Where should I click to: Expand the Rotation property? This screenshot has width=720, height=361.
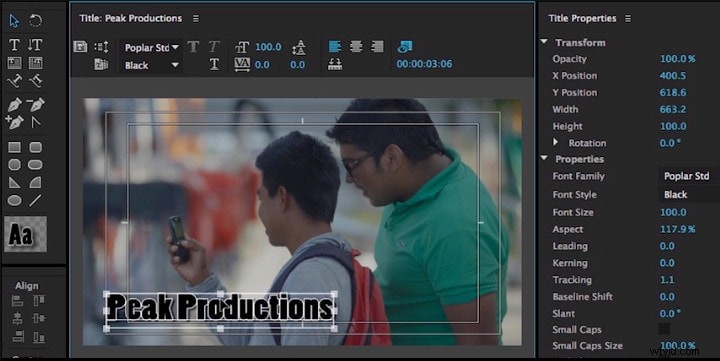(555, 142)
